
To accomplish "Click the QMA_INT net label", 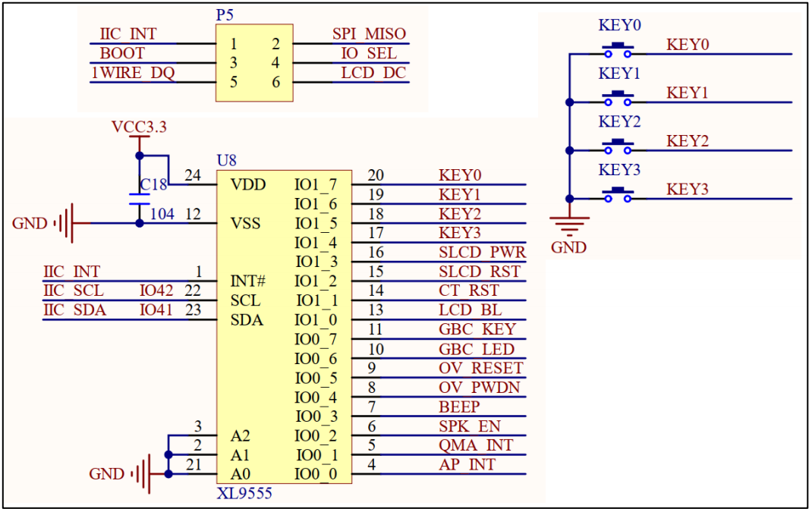I will (x=476, y=445).
